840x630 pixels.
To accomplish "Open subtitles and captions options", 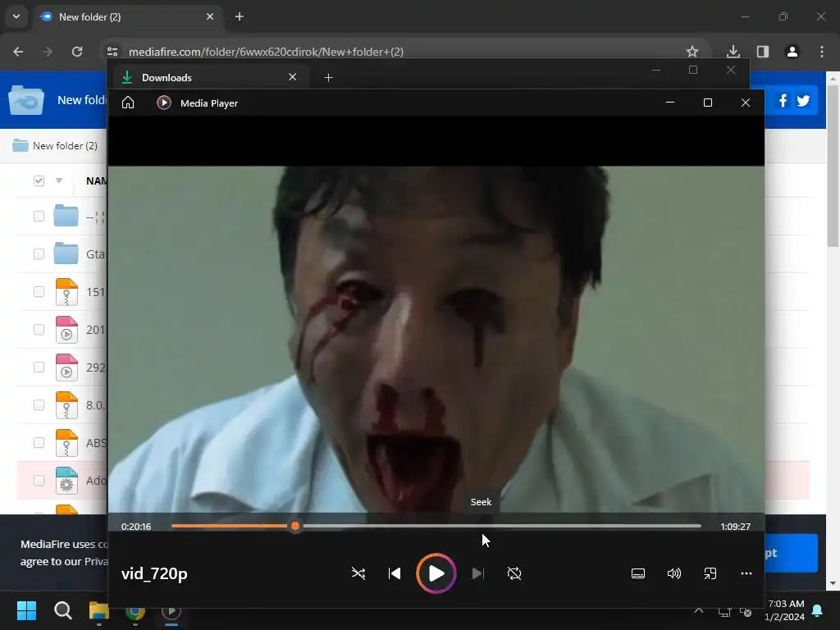I will (638, 573).
